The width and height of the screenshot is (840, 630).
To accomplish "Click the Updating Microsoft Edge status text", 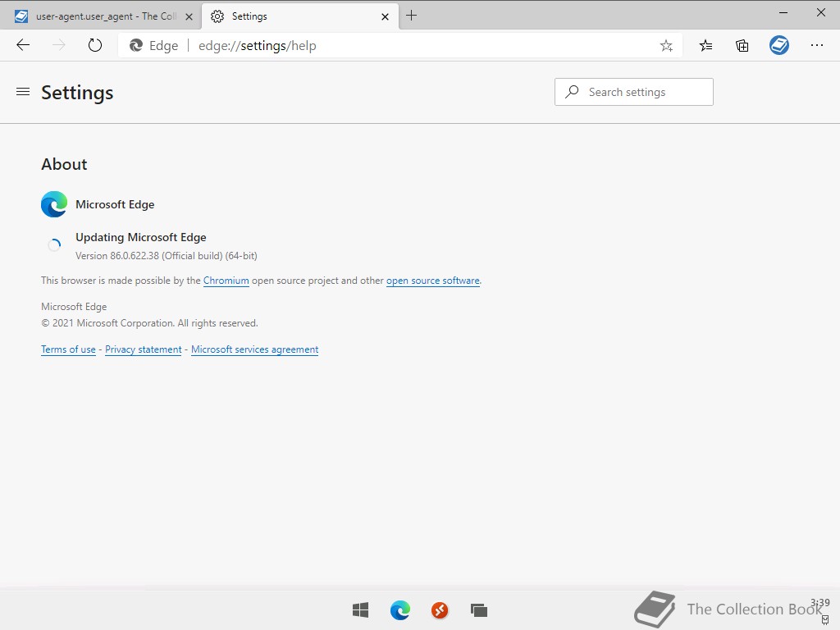I will coord(141,237).
